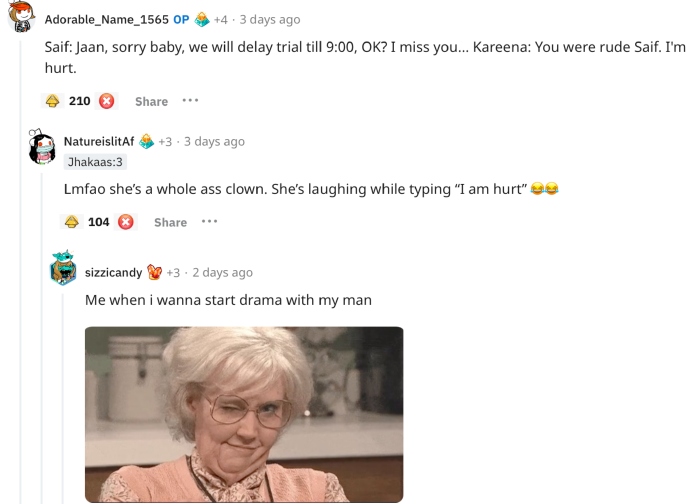Open the sizzicandy username link
This screenshot has height=504, width=700.
[x=113, y=272]
